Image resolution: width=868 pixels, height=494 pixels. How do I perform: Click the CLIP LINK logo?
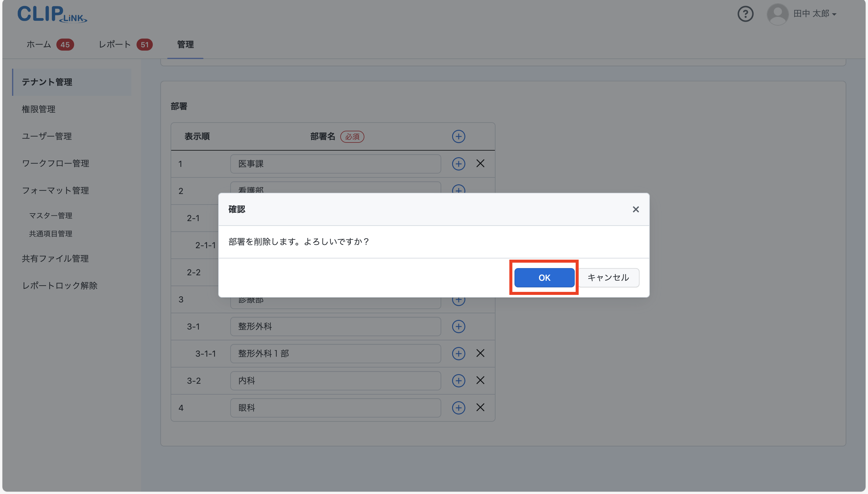52,14
